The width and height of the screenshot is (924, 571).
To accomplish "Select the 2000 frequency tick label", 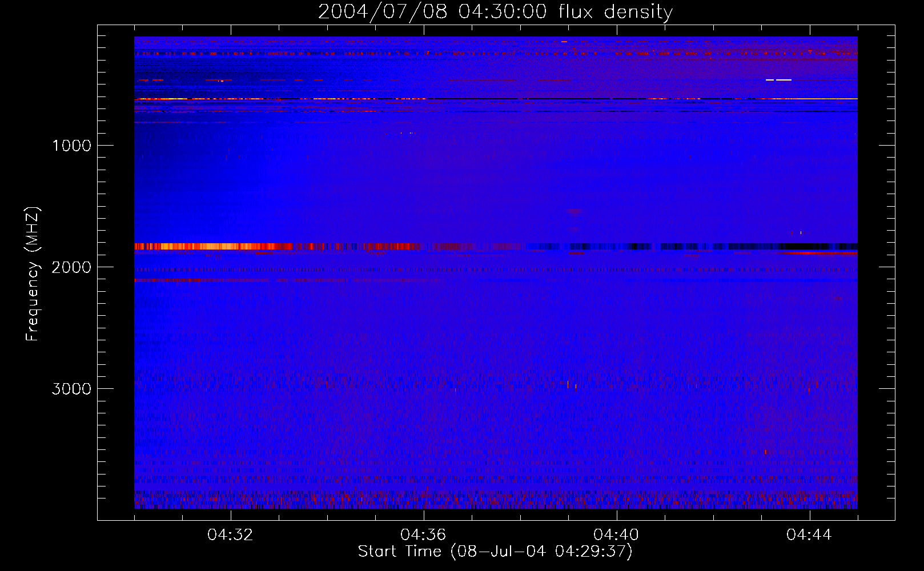I will coord(71,267).
